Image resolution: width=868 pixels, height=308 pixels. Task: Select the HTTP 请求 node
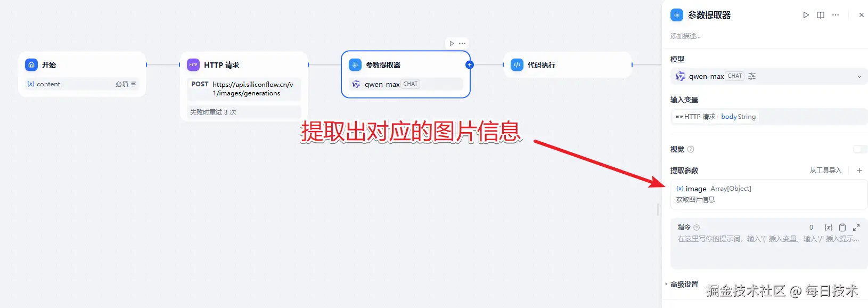tap(244, 86)
